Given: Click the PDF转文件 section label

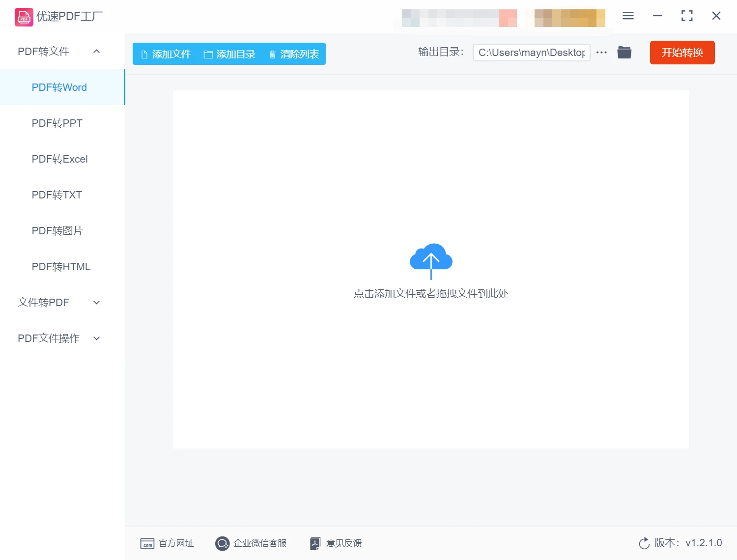Looking at the screenshot, I should (x=43, y=52).
